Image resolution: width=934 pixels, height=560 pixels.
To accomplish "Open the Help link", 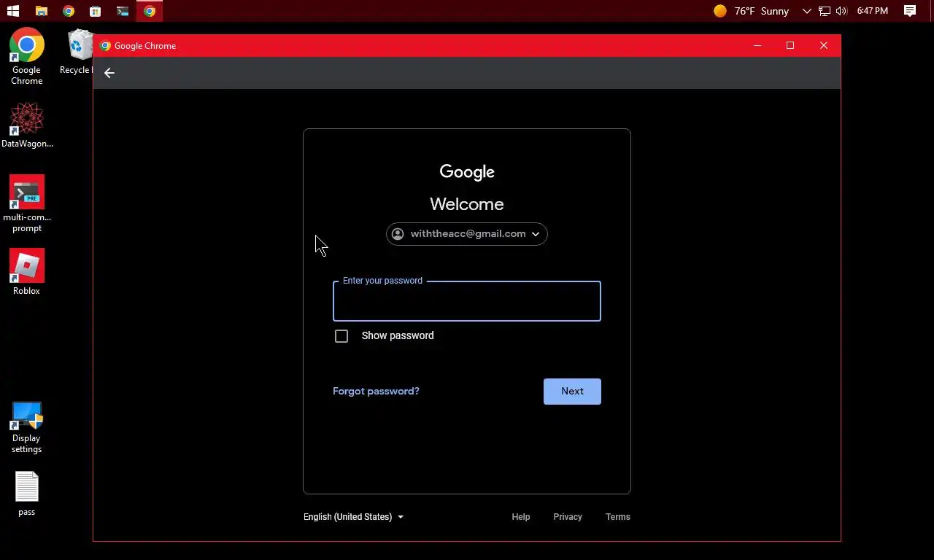I will click(521, 517).
